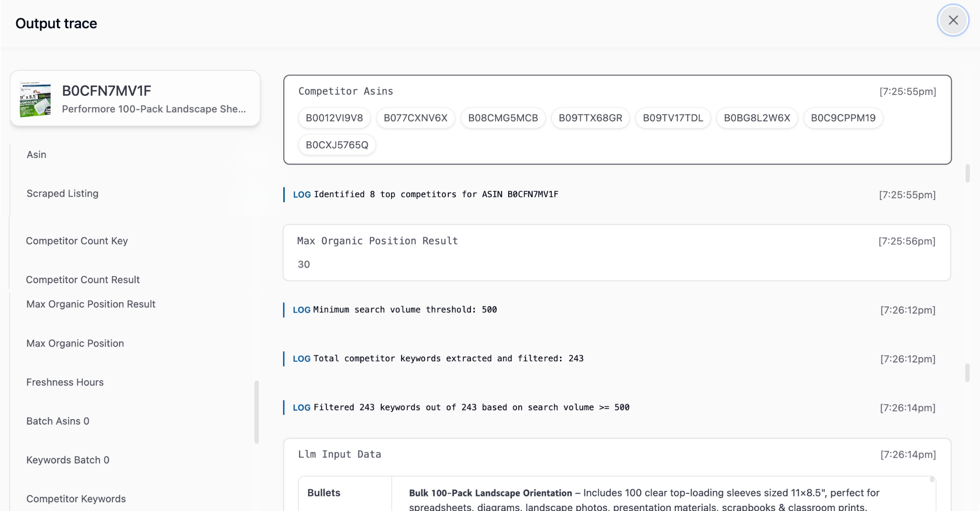
Task: Open the Scraped Listing section
Action: pyautogui.click(x=62, y=193)
